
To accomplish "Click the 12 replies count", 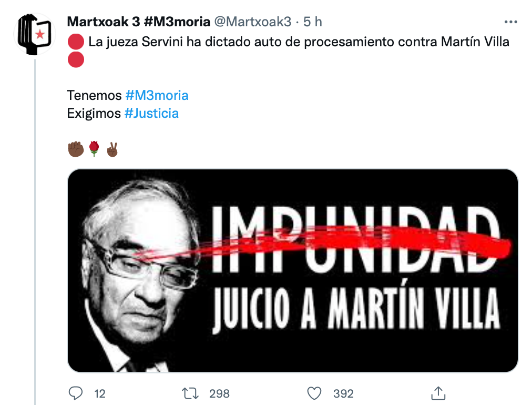I will pos(100,394).
